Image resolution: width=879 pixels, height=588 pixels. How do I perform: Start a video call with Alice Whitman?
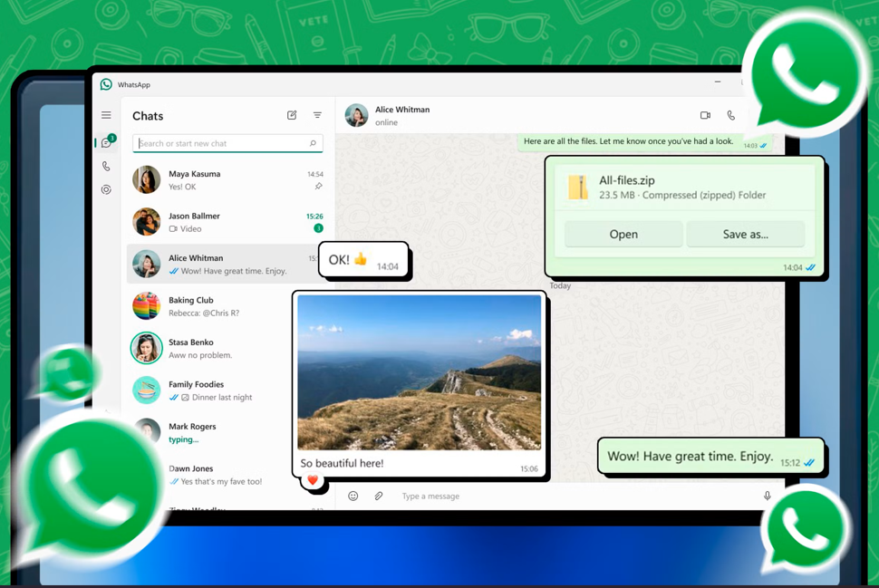click(705, 115)
